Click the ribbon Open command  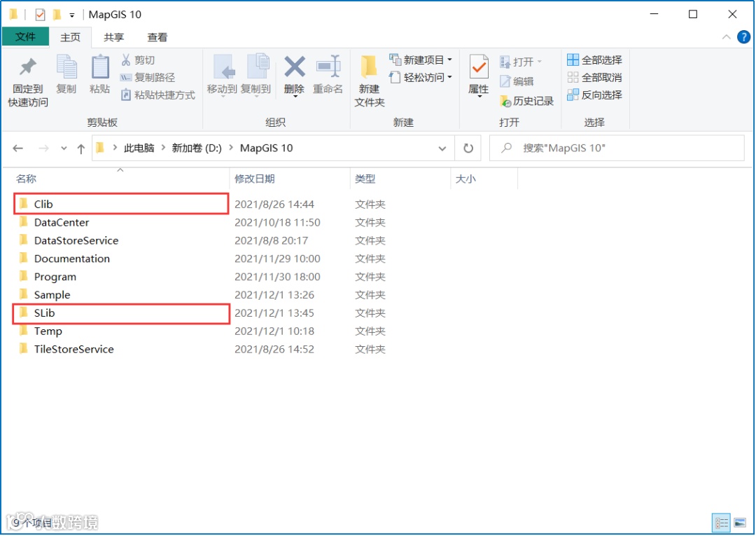(x=521, y=62)
